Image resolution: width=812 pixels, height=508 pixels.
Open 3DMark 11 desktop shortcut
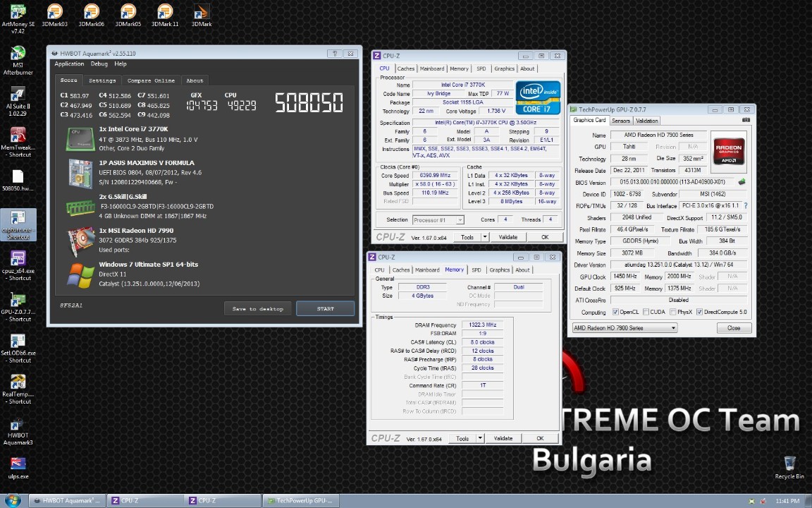pos(165,15)
